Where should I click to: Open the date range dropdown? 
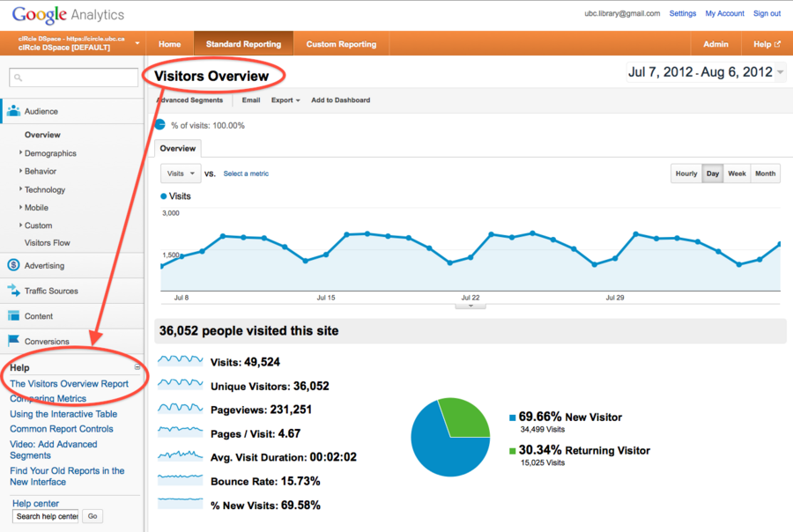coord(781,72)
